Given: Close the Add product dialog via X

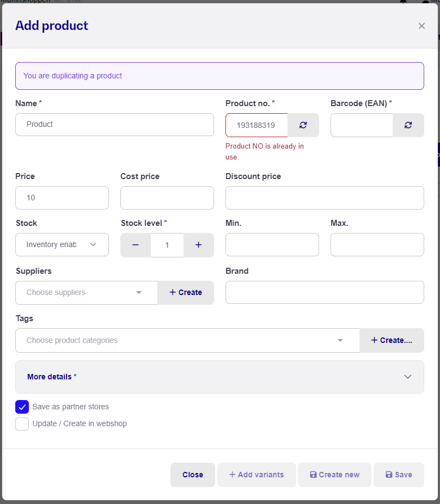Looking at the screenshot, I should (x=421, y=26).
